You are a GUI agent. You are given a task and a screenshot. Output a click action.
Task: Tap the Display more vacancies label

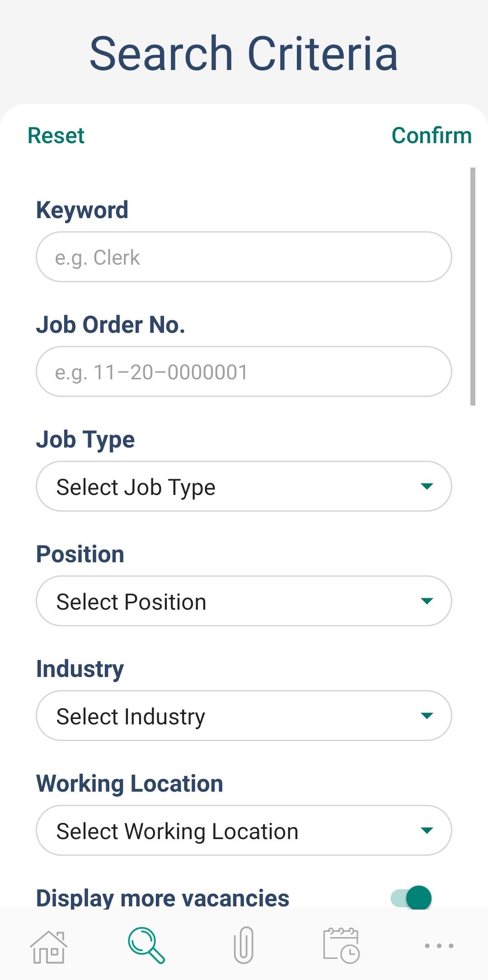(163, 898)
